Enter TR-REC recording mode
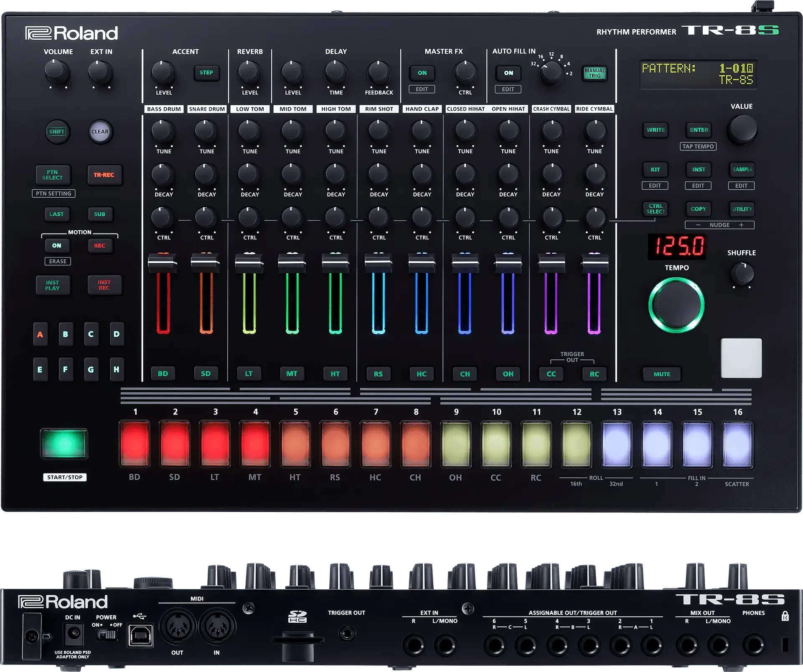 (104, 175)
